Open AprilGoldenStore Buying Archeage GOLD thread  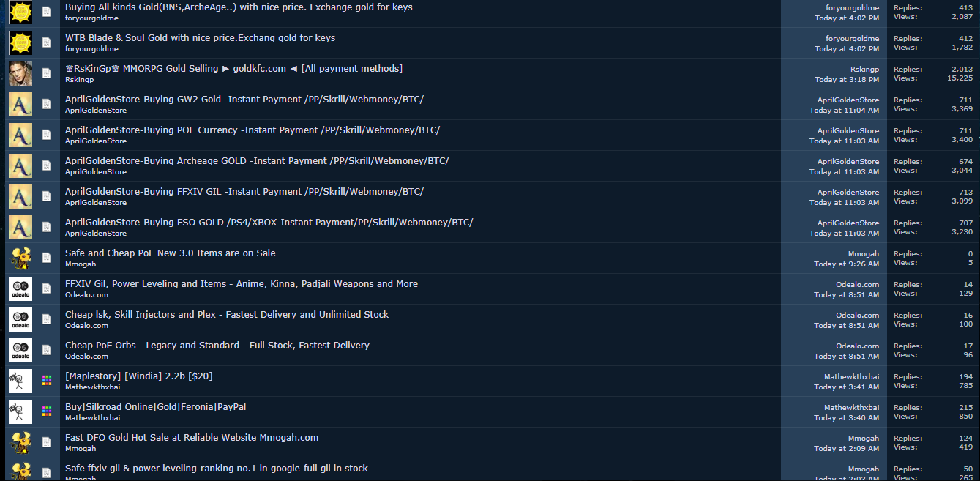click(257, 161)
